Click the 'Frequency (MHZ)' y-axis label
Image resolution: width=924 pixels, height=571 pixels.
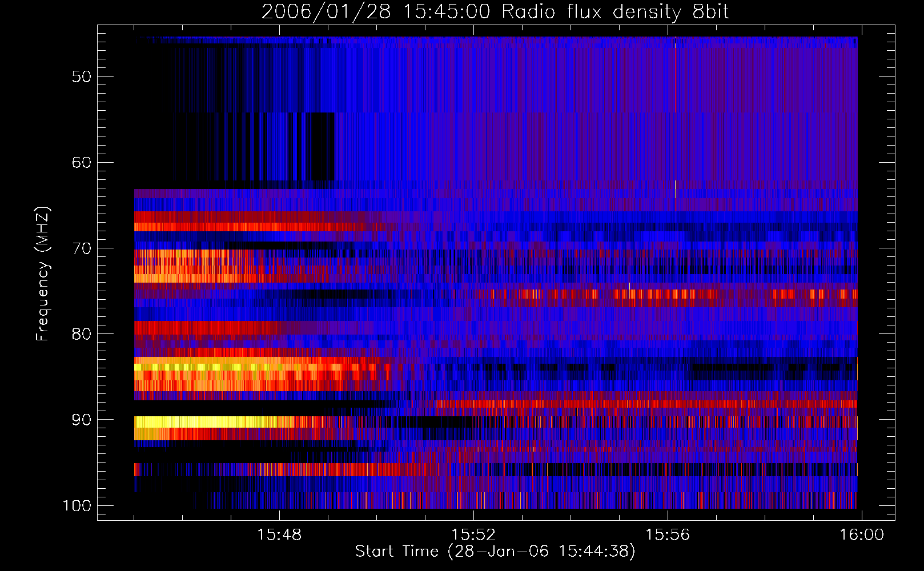coord(43,274)
